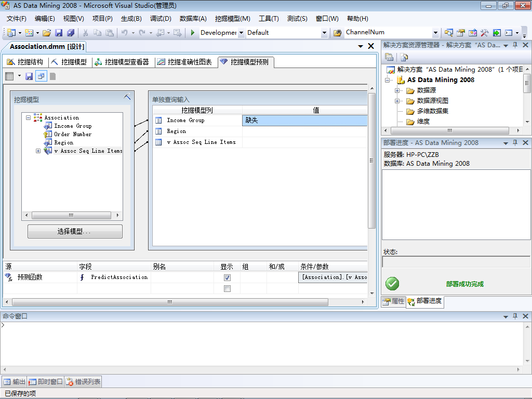
Task: Click the Association criteria cell
Action: tap(333, 277)
